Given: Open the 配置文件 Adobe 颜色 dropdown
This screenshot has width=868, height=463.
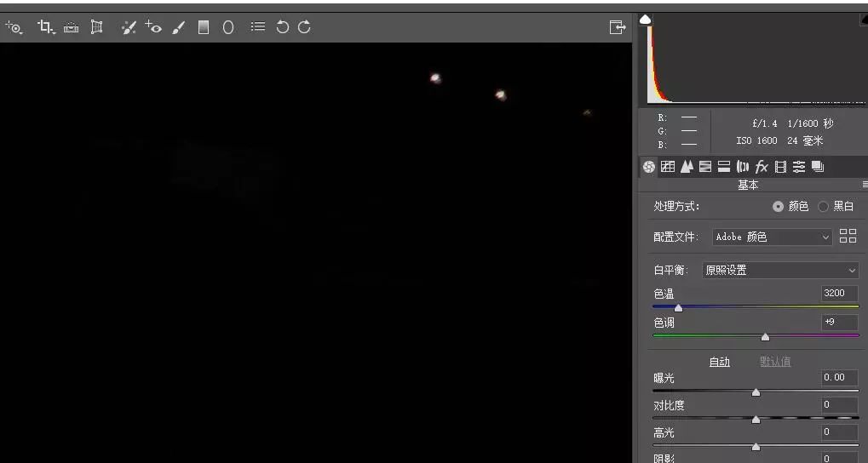Looking at the screenshot, I should (x=772, y=237).
